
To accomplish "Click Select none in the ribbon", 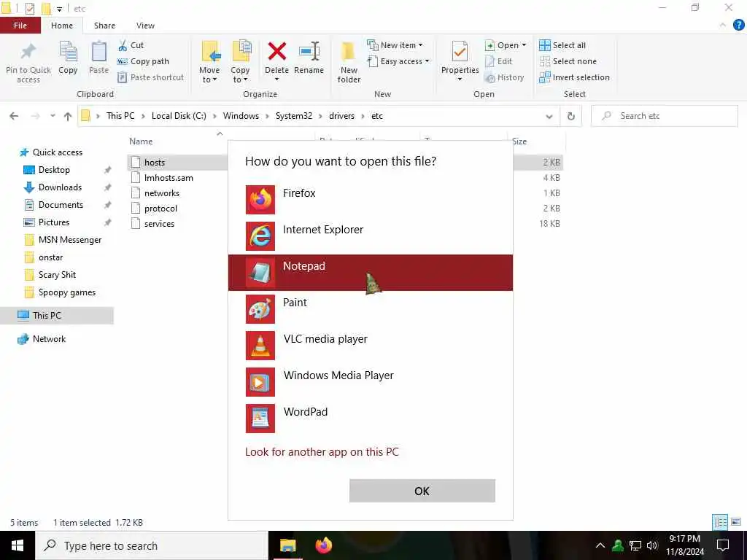I will point(568,61).
